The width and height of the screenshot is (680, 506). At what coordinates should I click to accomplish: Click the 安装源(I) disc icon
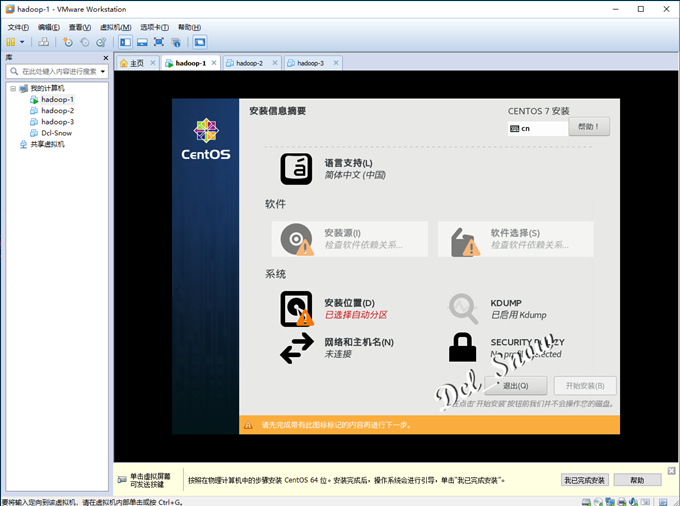[297, 239]
